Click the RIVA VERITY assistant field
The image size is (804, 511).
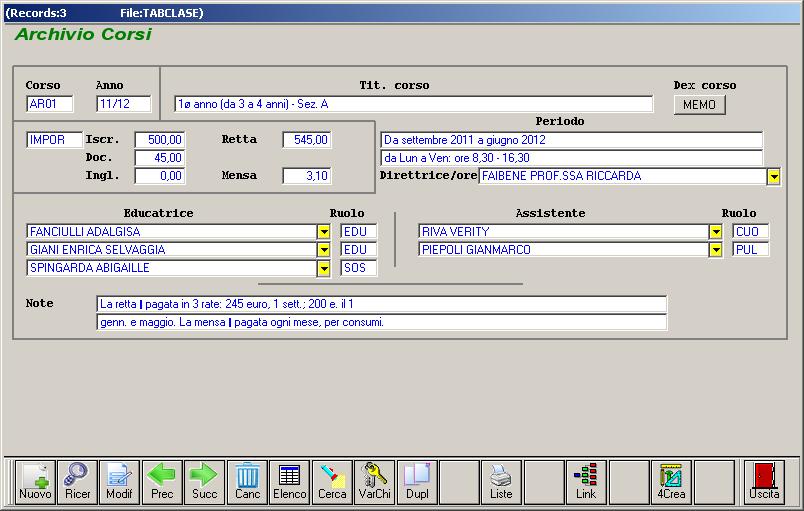click(564, 232)
